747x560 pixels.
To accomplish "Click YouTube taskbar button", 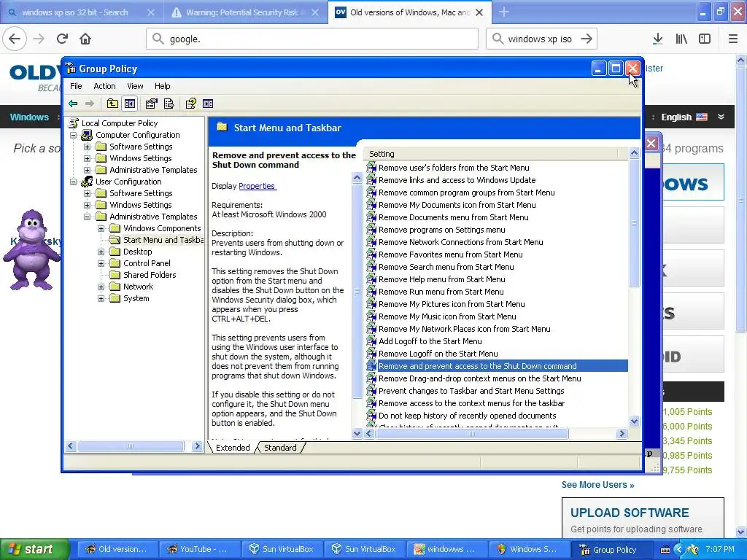I will point(199,549).
